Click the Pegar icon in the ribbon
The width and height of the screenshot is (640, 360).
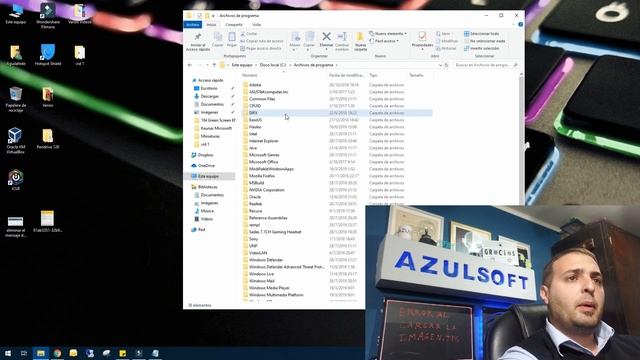232,37
